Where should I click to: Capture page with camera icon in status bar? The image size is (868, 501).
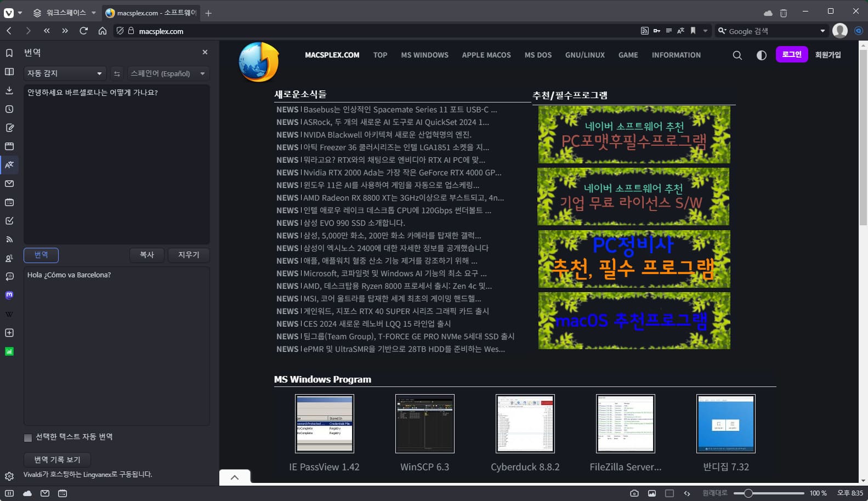pyautogui.click(x=634, y=493)
